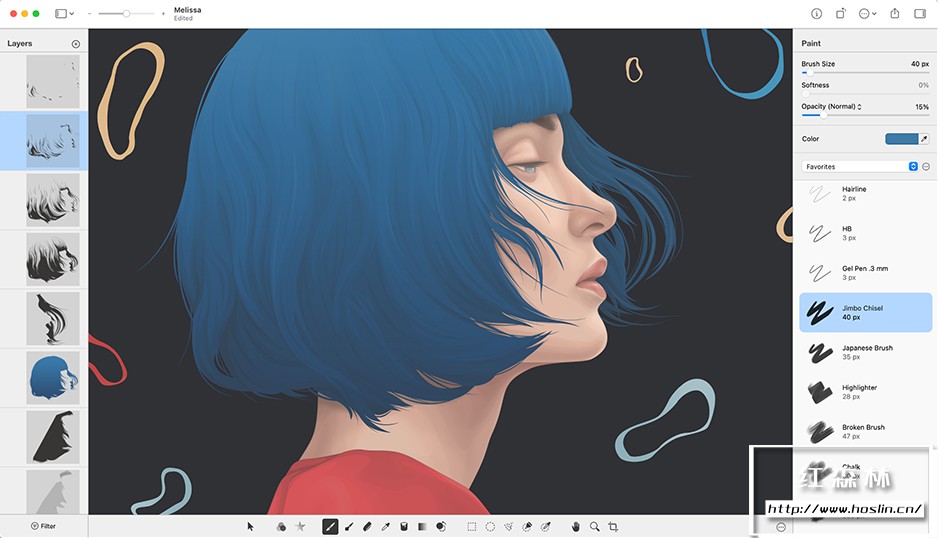Click the Share icon in title bar

pos(895,13)
